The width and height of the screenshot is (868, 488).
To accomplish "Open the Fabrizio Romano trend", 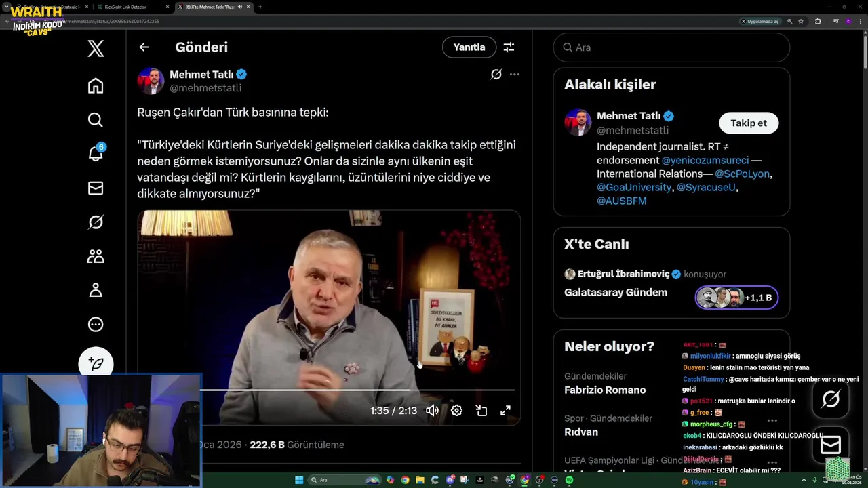I will coord(605,390).
